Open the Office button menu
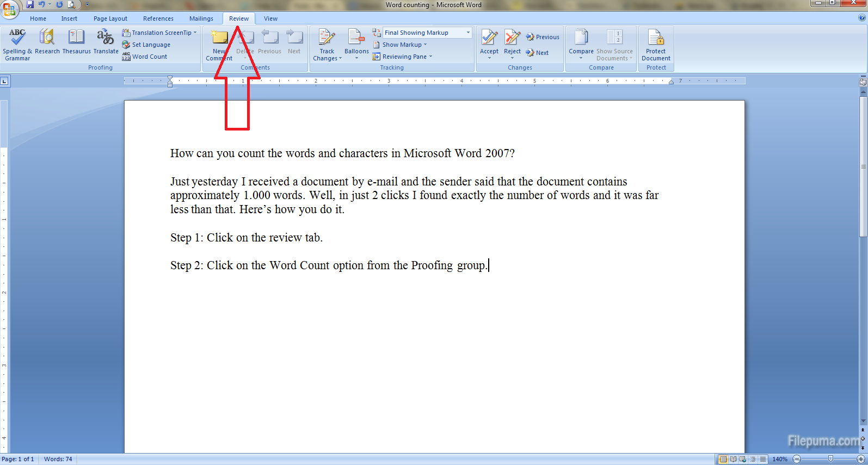 point(9,8)
